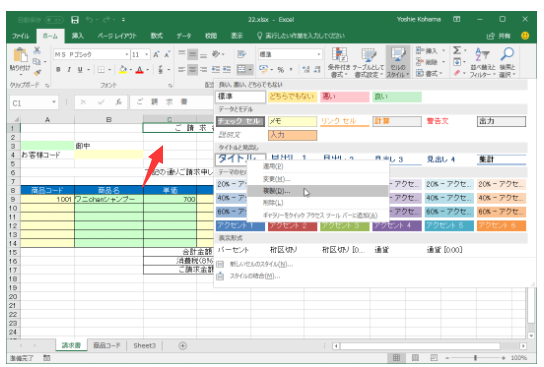Apply the メモ cell style
This screenshot has width=544, height=367.
pyautogui.click(x=292, y=121)
